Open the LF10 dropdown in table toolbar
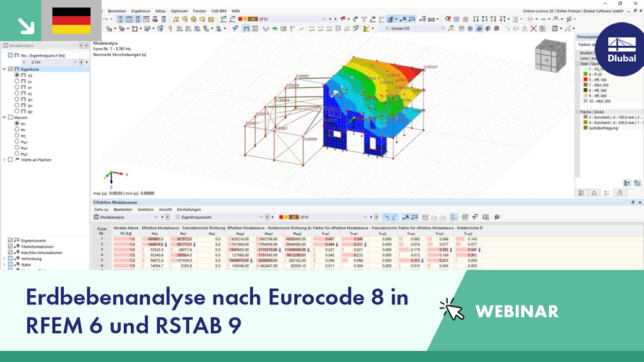This screenshot has height=362, width=644. point(365,217)
